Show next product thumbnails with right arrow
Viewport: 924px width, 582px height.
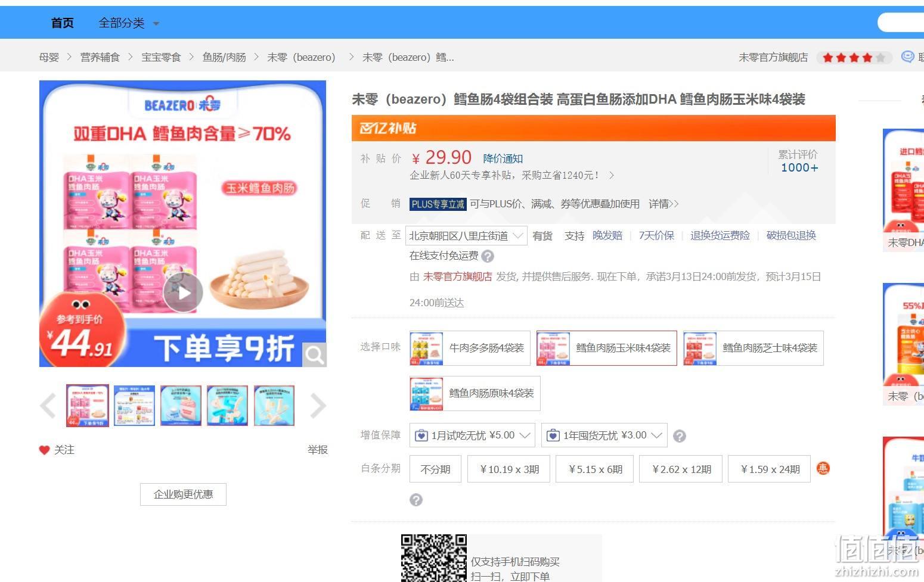coord(318,406)
